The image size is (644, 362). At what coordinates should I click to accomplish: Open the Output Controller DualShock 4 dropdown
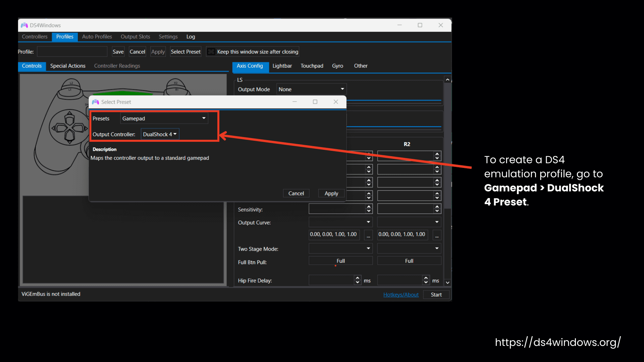tap(160, 134)
